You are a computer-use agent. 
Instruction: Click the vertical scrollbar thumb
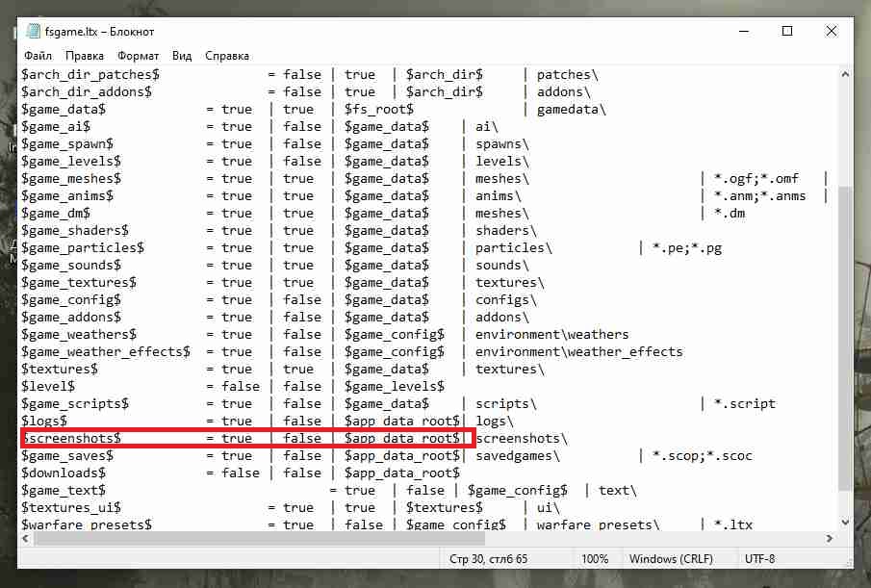pyautogui.click(x=845, y=339)
